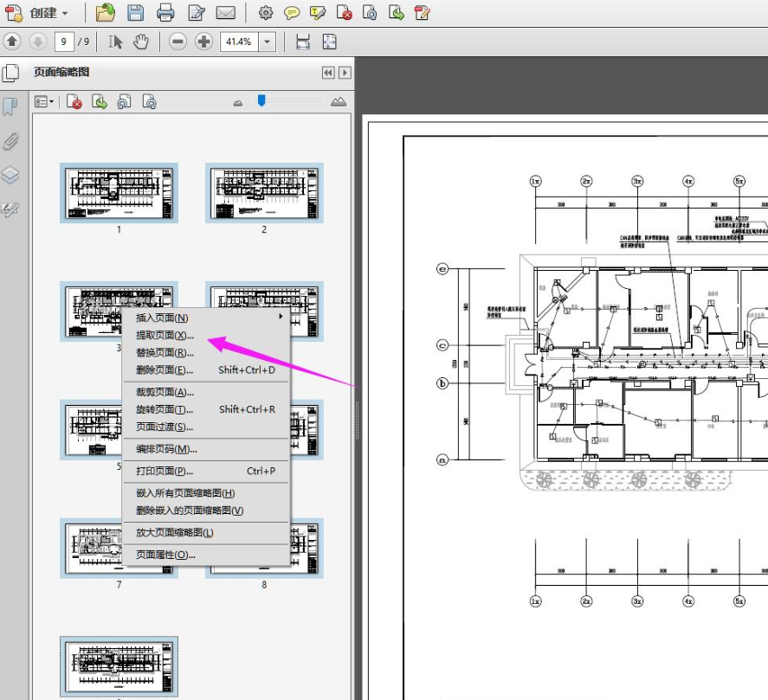Click the zoom in plus button
768x700 pixels.
(203, 42)
